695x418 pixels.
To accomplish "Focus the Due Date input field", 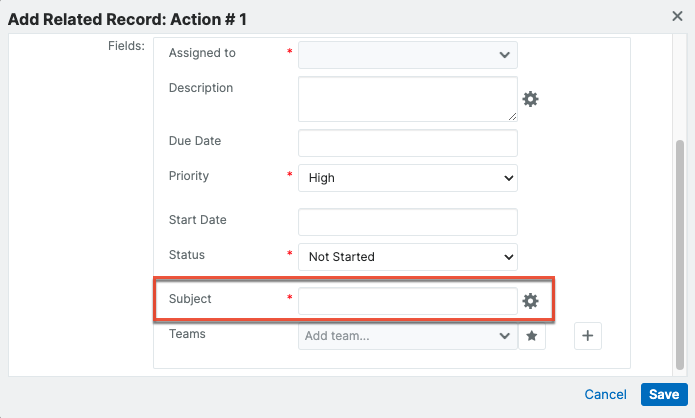I will [x=407, y=142].
